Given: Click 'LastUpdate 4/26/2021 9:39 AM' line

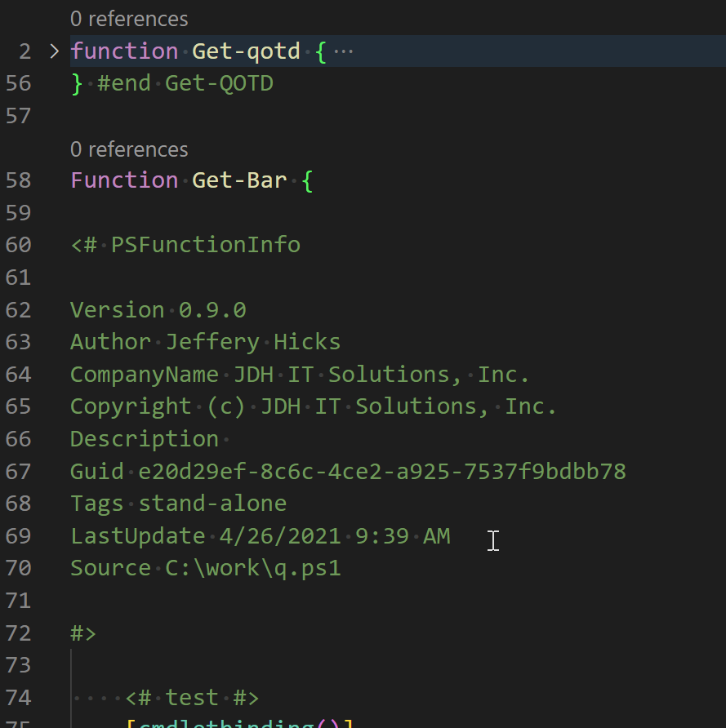Looking at the screenshot, I should pos(261,536).
